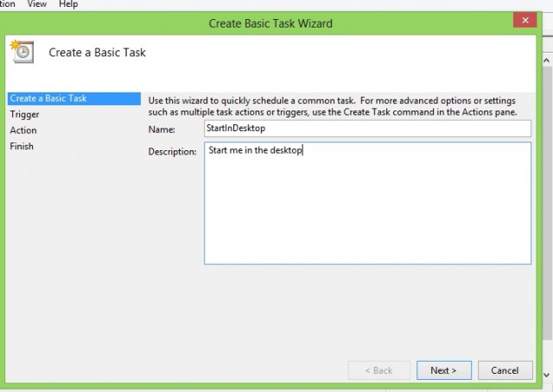Open the Help menu
The width and height of the screenshot is (553, 392).
[x=68, y=4]
